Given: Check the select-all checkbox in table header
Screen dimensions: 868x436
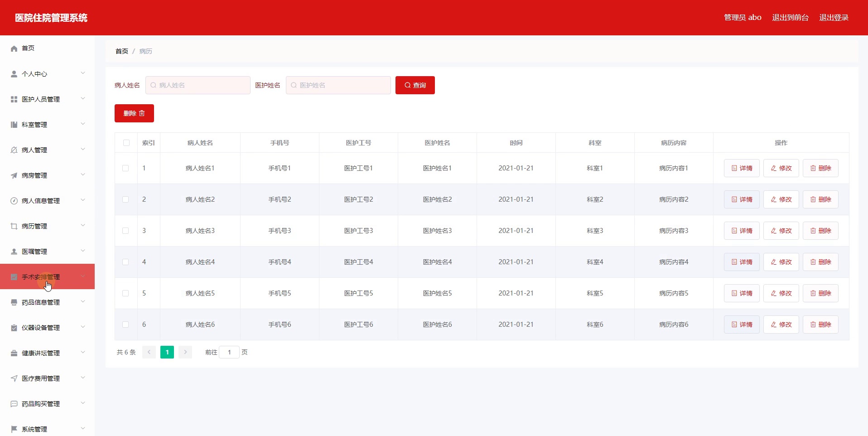Looking at the screenshot, I should (126, 143).
